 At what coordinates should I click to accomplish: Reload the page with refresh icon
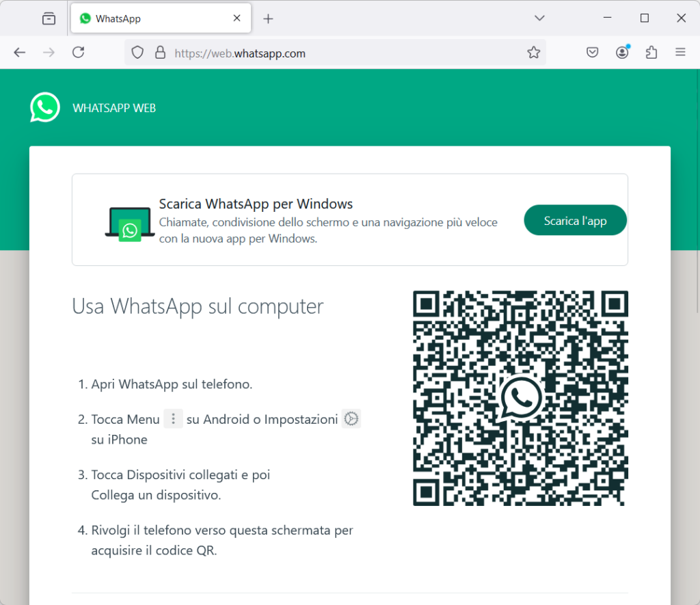pyautogui.click(x=79, y=53)
